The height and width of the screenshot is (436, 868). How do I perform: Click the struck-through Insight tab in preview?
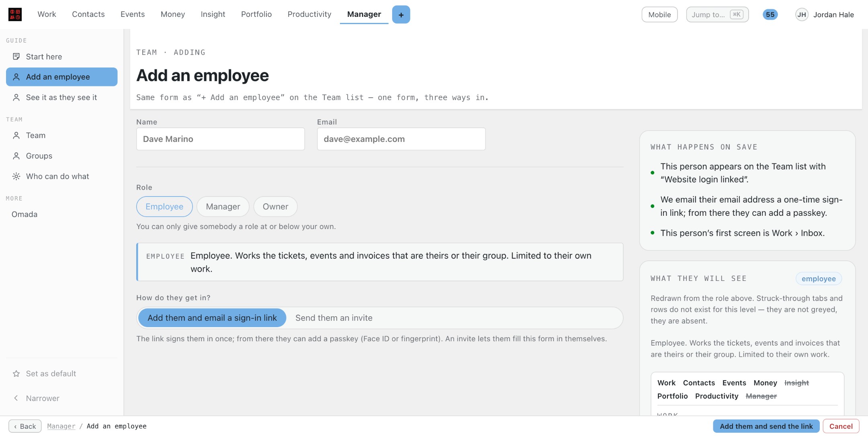[x=796, y=383]
